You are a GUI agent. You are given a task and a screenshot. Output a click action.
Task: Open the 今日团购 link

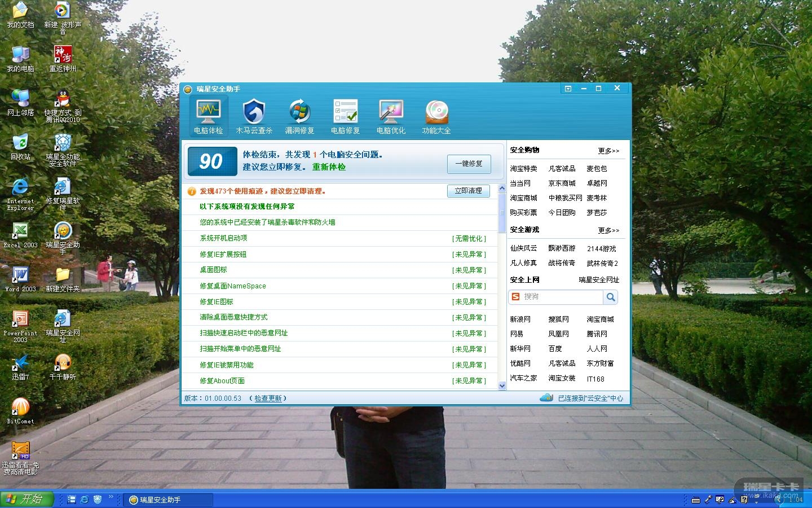click(562, 213)
